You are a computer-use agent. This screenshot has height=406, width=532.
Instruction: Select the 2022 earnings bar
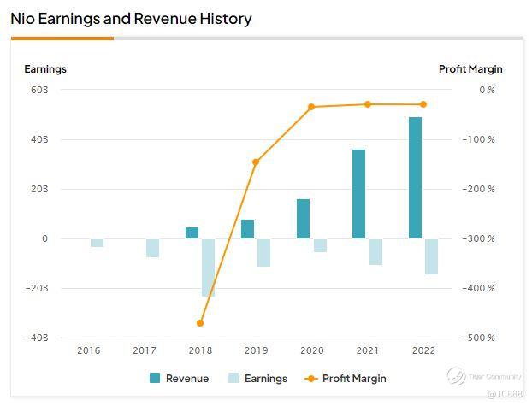click(x=432, y=256)
